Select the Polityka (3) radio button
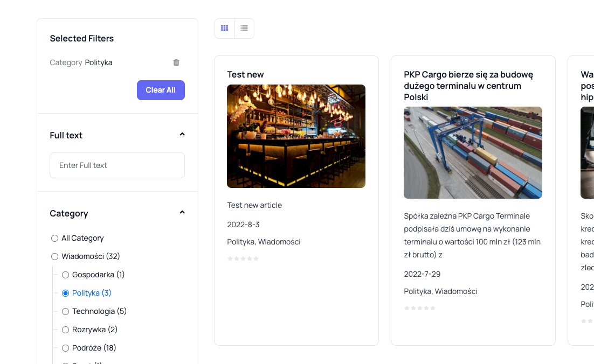The width and height of the screenshot is (594, 364). tap(66, 293)
